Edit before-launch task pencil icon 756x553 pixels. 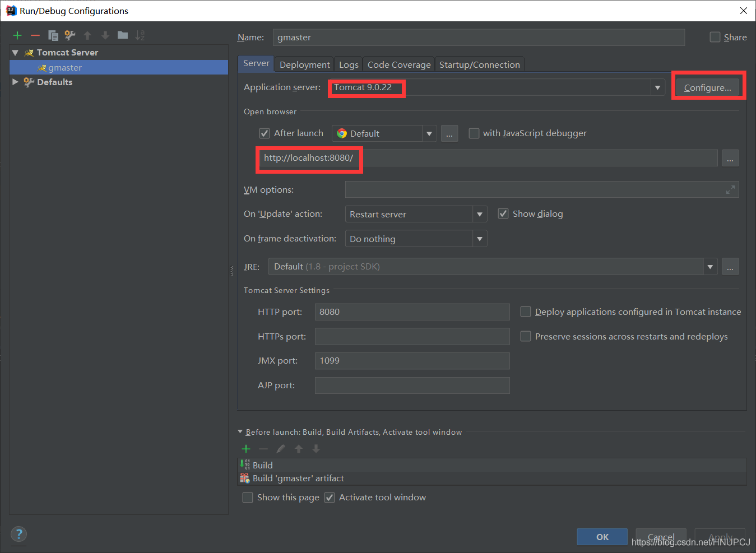click(281, 449)
